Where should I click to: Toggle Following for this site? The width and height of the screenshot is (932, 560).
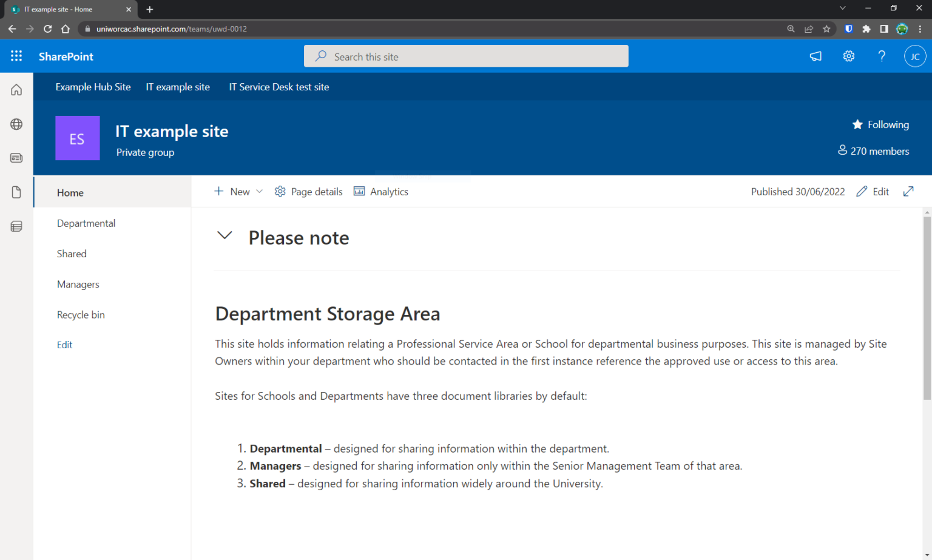click(880, 124)
